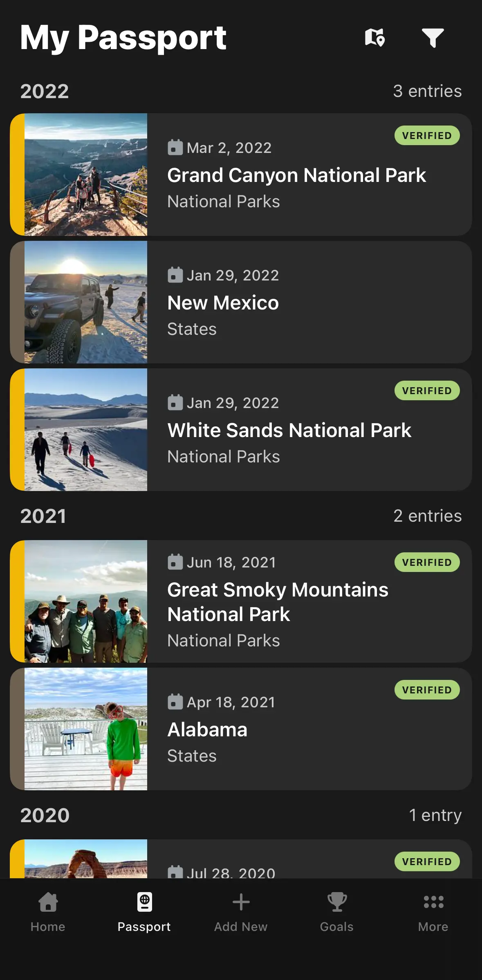View the Great Smoky Mountains group photo

(x=86, y=601)
